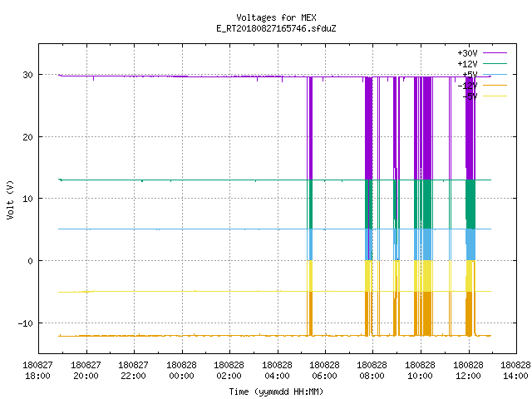Click the +12V legend label
Screen dimensions: 532x399
click(467, 64)
